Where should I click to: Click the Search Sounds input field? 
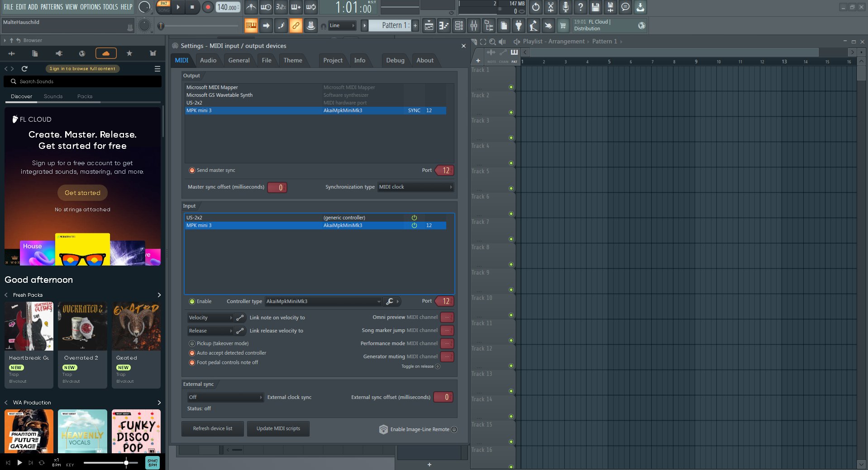coord(86,81)
